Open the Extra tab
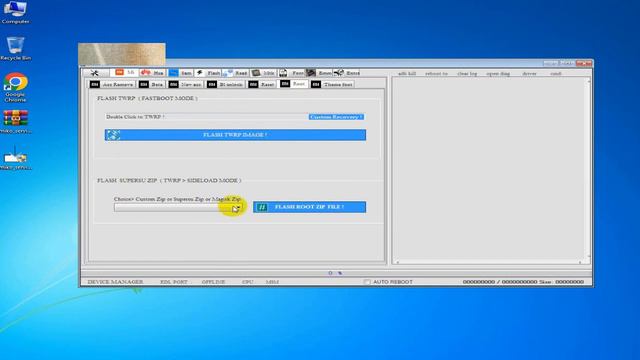 (x=347, y=73)
